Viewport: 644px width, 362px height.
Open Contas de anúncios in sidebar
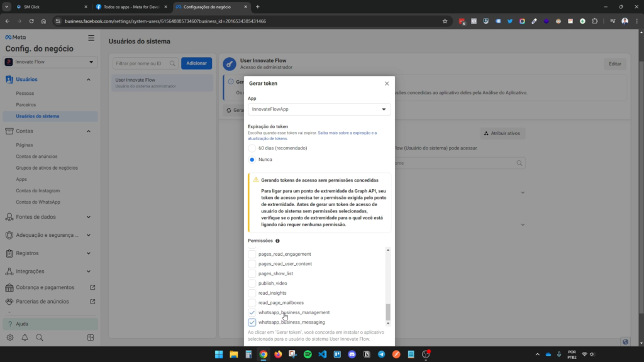(x=36, y=156)
